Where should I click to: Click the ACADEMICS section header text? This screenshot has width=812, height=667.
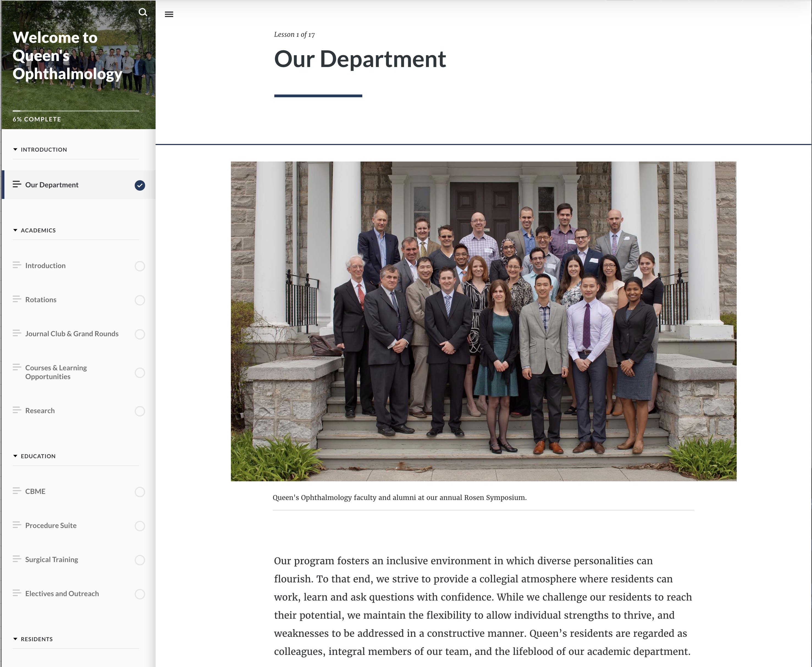coord(38,230)
